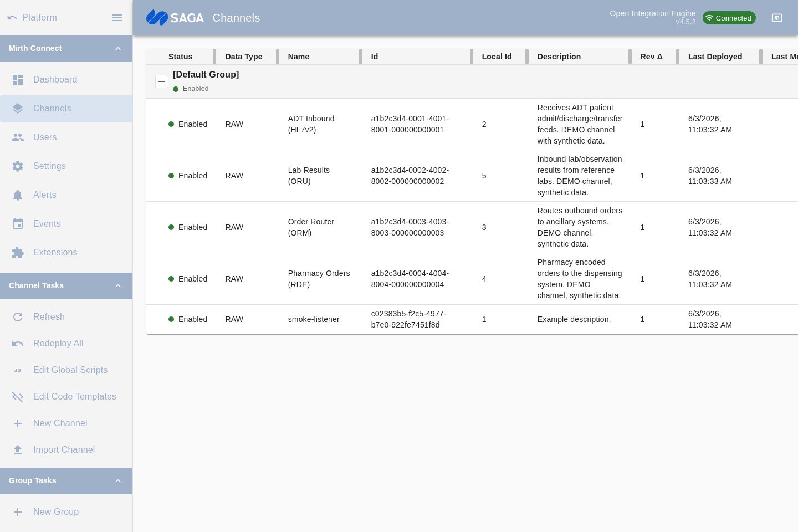The image size is (798, 532).
Task: Click the Import Channel upload icon
Action: [18, 450]
